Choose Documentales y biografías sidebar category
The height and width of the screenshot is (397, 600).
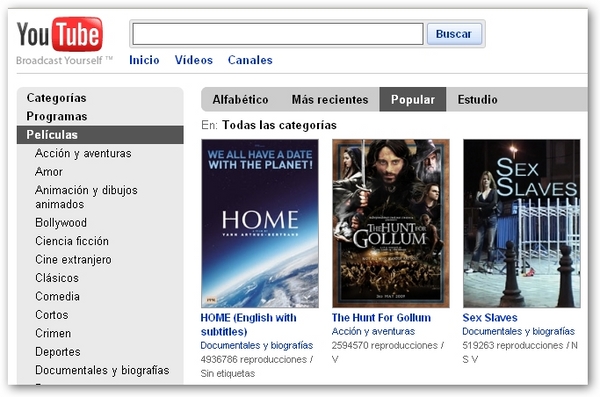[x=102, y=370]
